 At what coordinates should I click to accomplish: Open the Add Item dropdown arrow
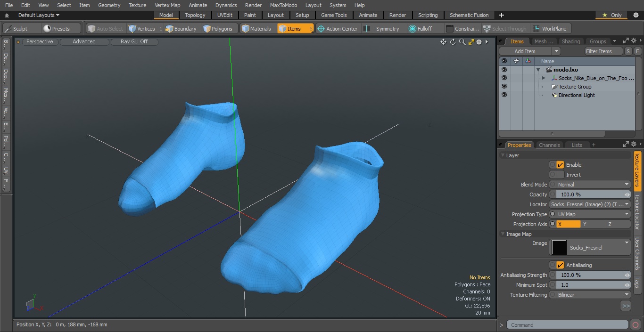pos(556,51)
